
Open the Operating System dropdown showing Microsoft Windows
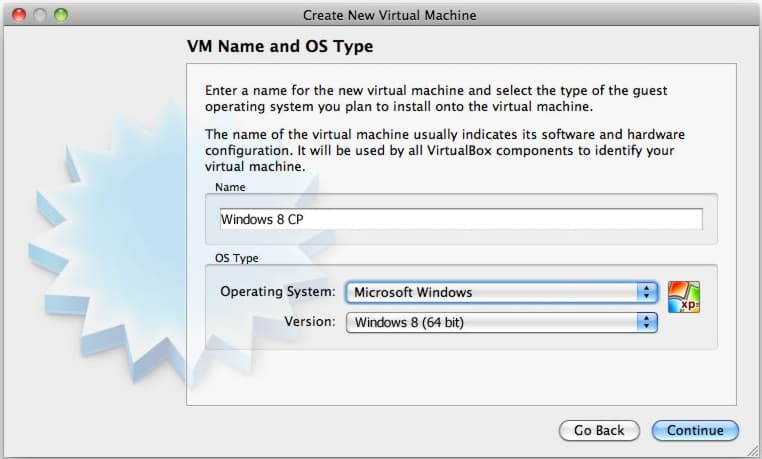click(500, 293)
